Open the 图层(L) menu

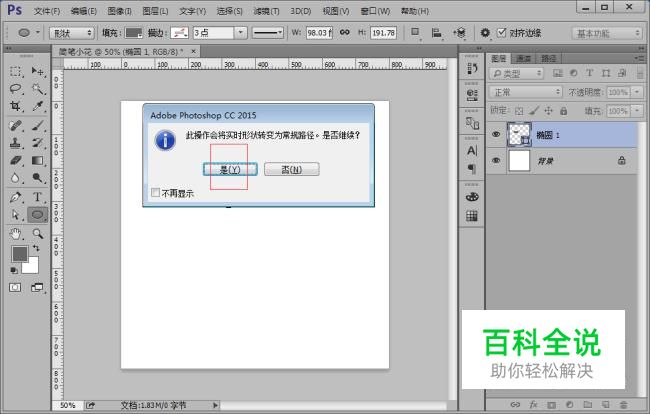(x=155, y=11)
